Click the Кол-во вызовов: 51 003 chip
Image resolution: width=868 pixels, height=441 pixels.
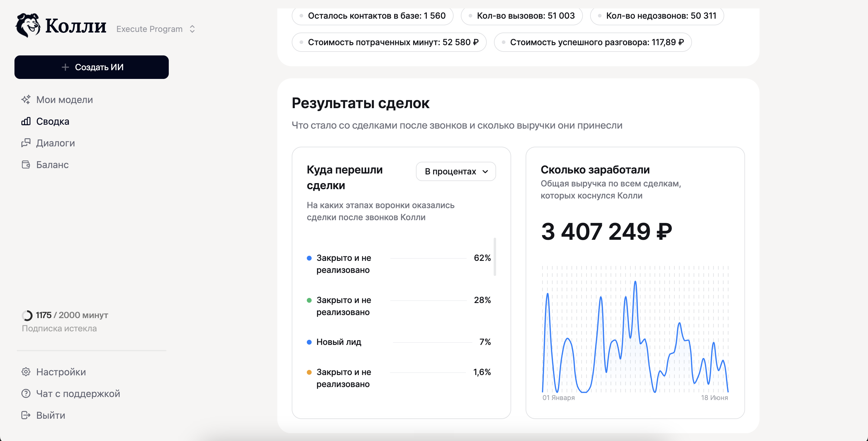(x=522, y=16)
